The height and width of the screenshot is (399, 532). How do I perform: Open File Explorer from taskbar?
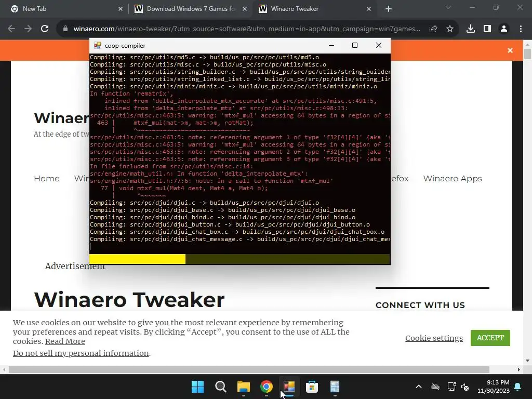243,387
